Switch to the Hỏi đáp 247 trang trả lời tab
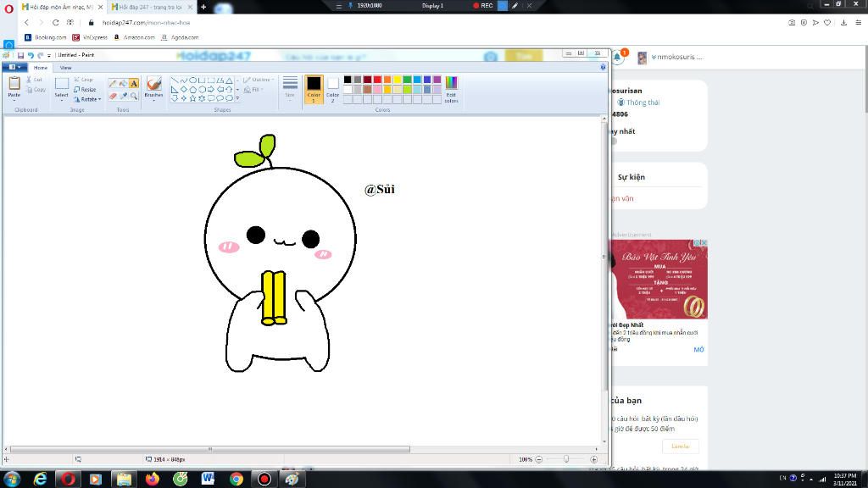The image size is (868, 488). 152,7
